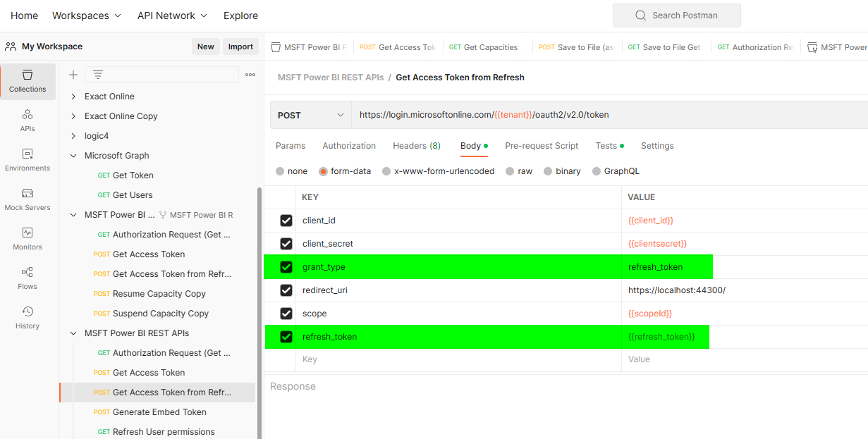Screen dimensions: 868x439
Task: Select the x-www-form-urlencoded body type
Action: tap(386, 171)
